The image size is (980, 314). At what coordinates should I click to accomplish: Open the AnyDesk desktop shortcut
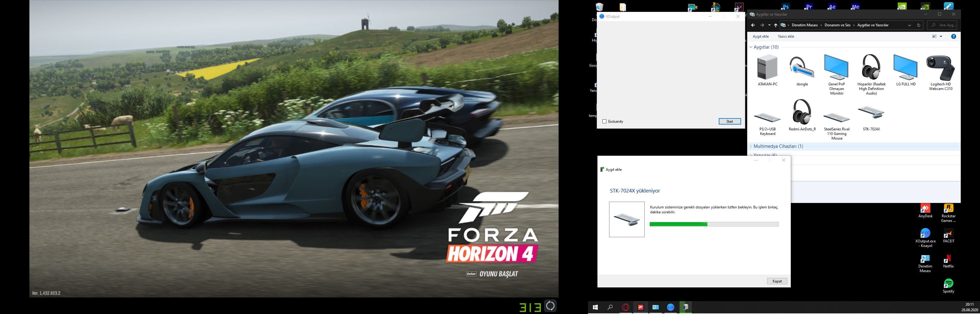coord(925,211)
